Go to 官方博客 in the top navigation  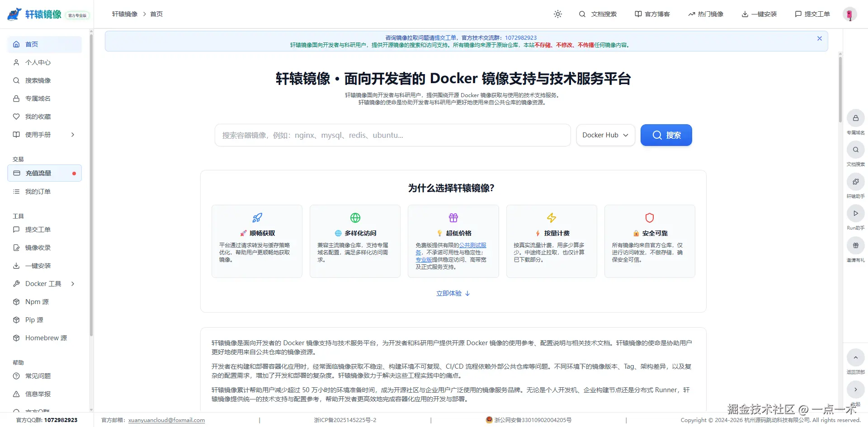pos(652,14)
